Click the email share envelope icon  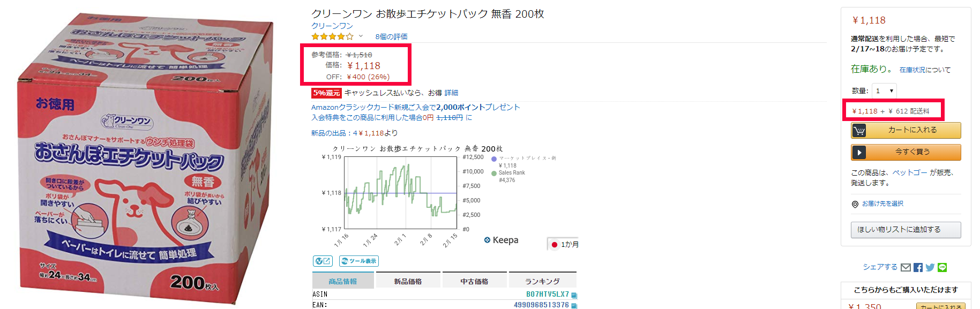pyautogui.click(x=906, y=268)
